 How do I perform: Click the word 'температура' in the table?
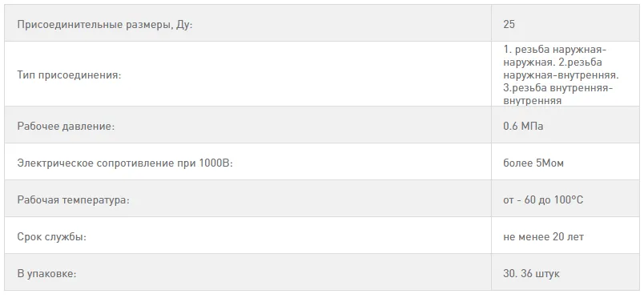tap(95, 200)
